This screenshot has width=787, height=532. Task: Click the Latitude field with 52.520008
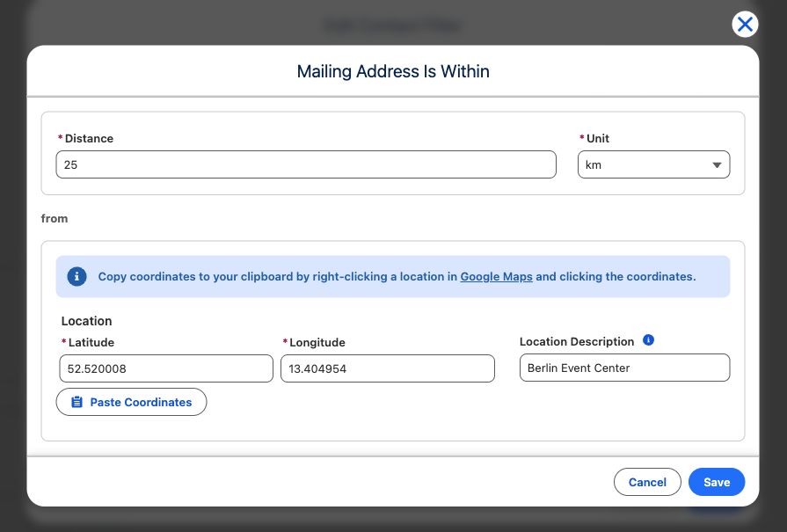pyautogui.click(x=166, y=368)
